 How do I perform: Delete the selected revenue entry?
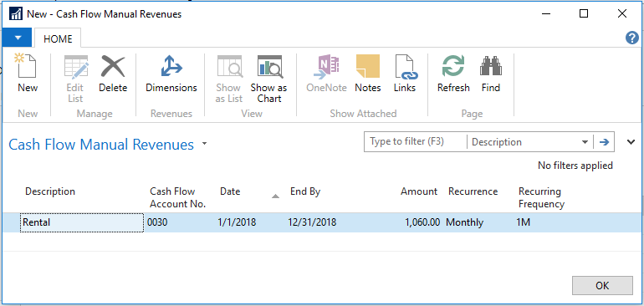click(x=113, y=74)
